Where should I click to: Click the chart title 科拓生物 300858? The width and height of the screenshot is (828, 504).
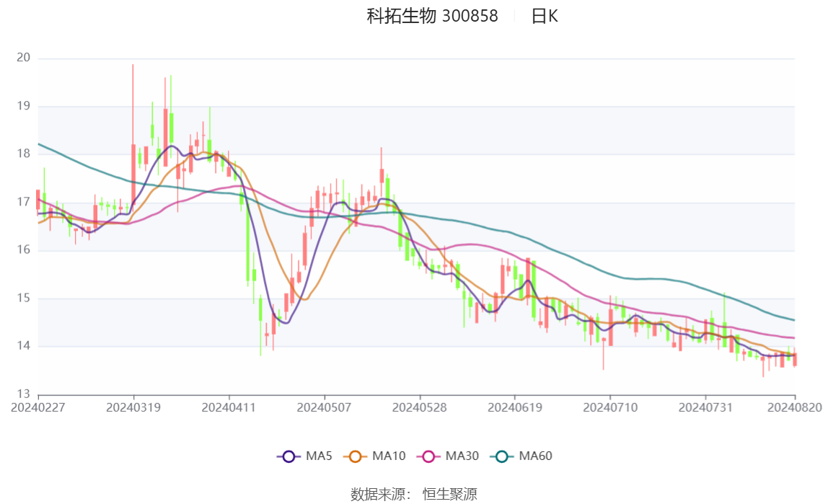[432, 17]
